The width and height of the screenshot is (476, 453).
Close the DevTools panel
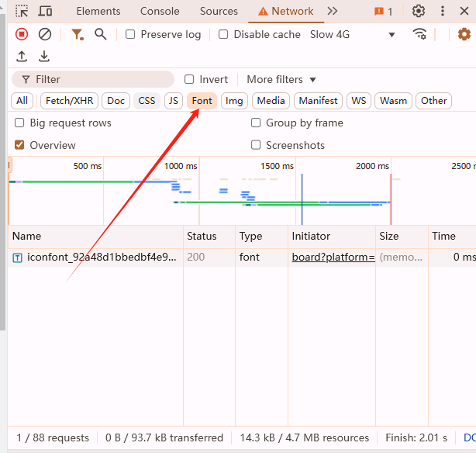[464, 11]
